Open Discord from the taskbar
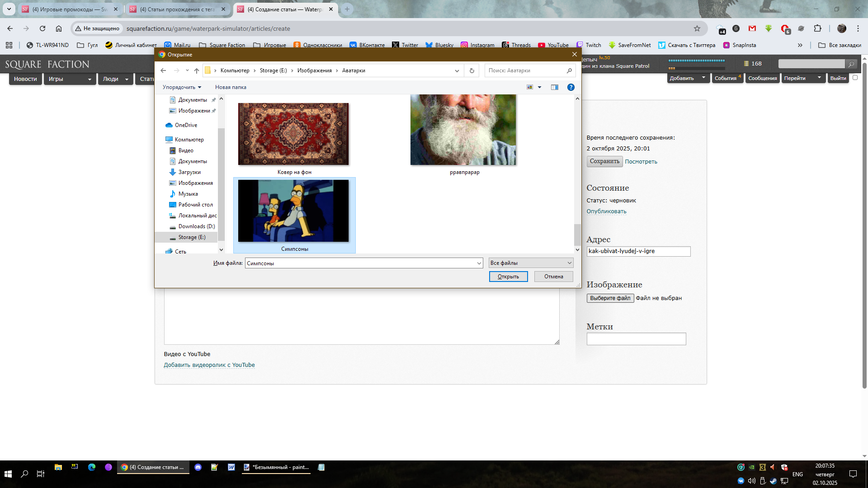 pos(198,467)
